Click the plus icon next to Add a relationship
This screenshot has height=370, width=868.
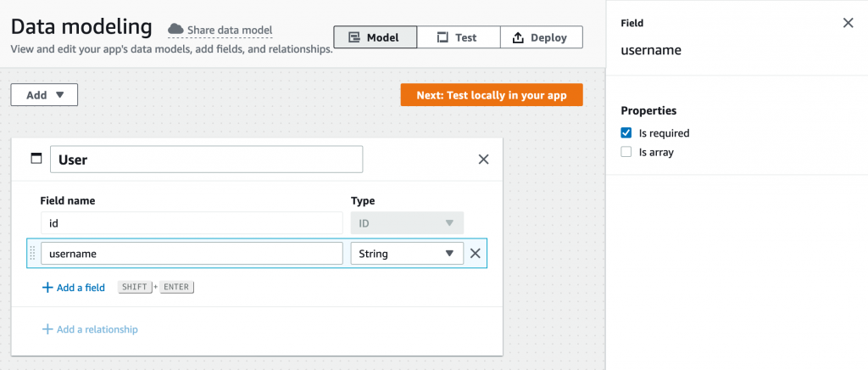click(x=47, y=329)
